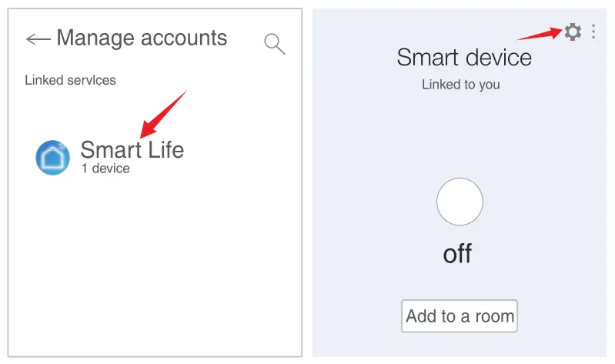Click the Manage accounts title
The image size is (615, 364).
142,38
